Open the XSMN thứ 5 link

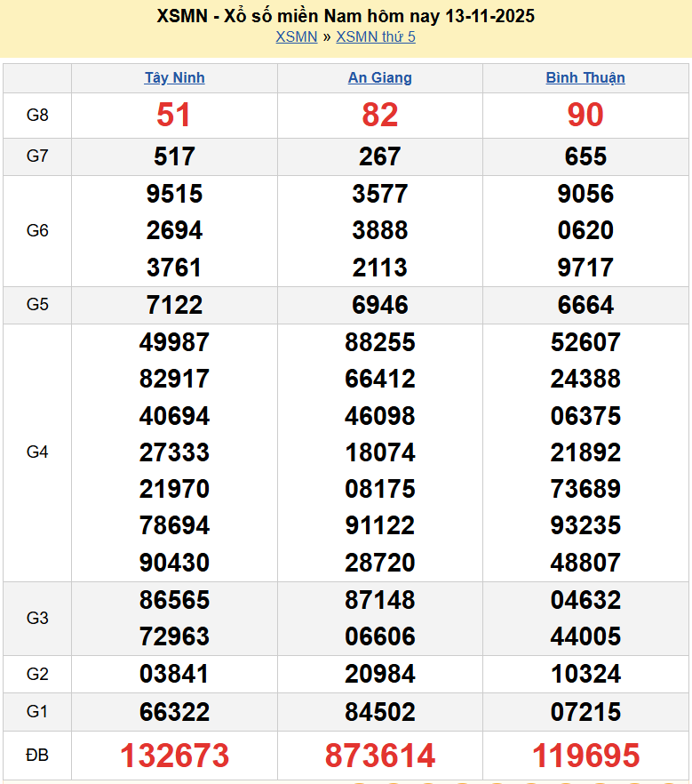coord(376,36)
